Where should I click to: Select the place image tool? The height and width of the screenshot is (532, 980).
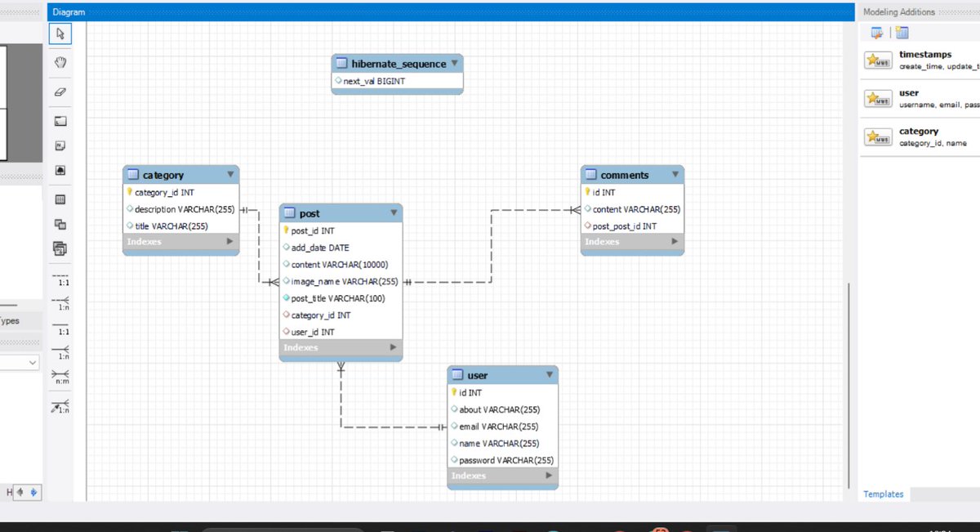tap(60, 170)
